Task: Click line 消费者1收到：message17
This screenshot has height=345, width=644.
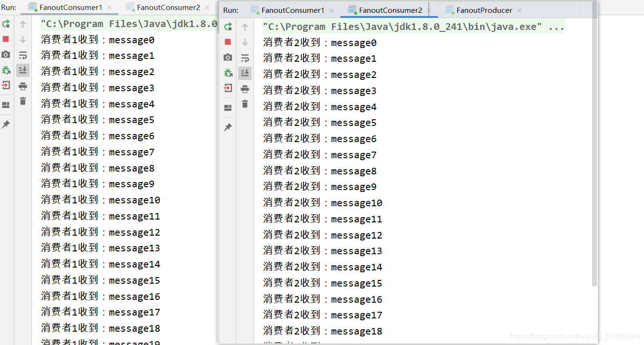Action: 100,312
